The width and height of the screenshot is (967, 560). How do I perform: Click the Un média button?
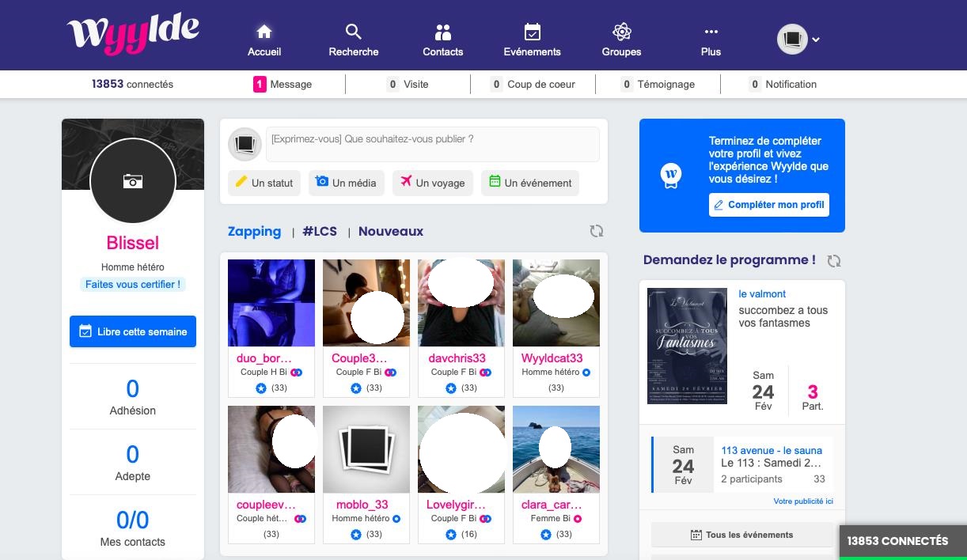pos(346,183)
